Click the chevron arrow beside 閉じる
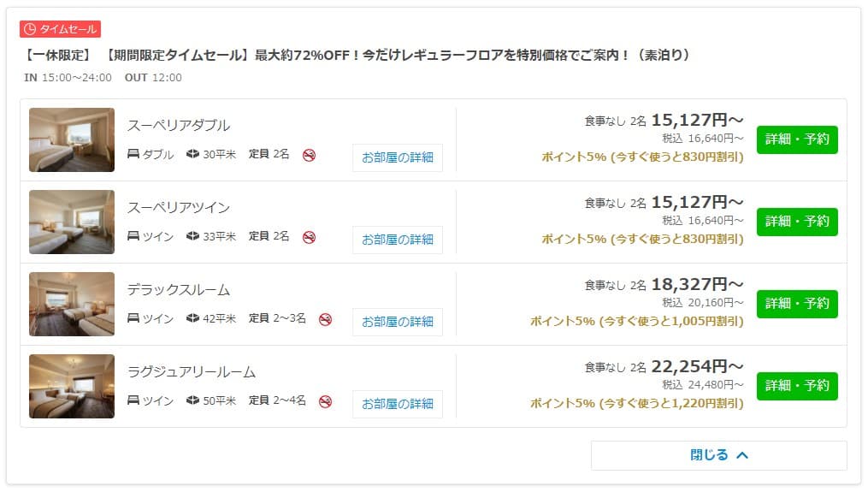This screenshot has height=492, width=868. [x=742, y=455]
